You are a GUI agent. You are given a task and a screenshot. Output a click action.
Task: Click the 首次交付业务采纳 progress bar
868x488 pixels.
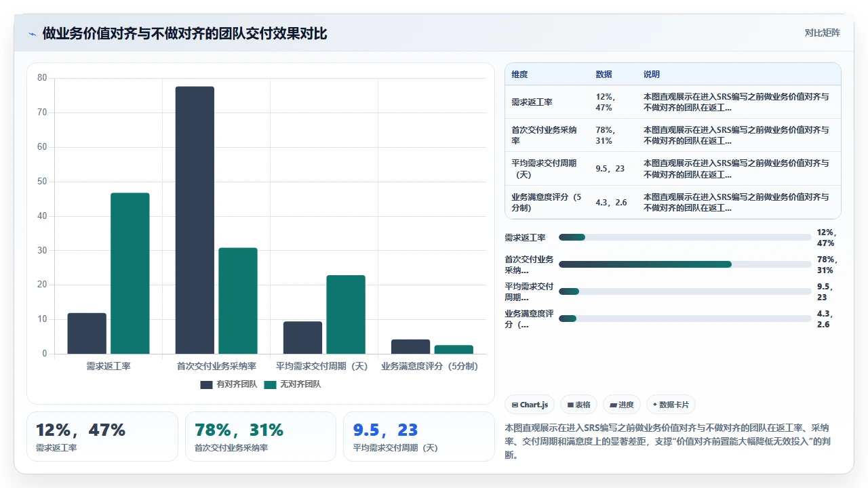tap(685, 264)
